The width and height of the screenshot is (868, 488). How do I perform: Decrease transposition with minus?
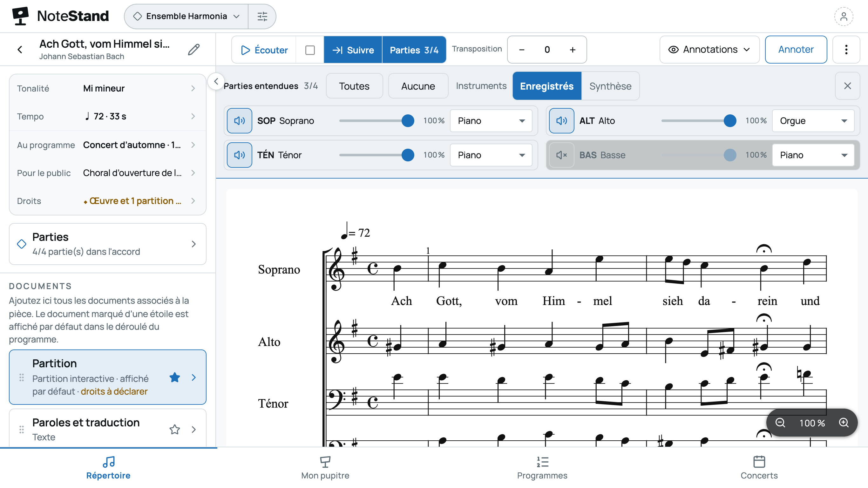tap(522, 50)
